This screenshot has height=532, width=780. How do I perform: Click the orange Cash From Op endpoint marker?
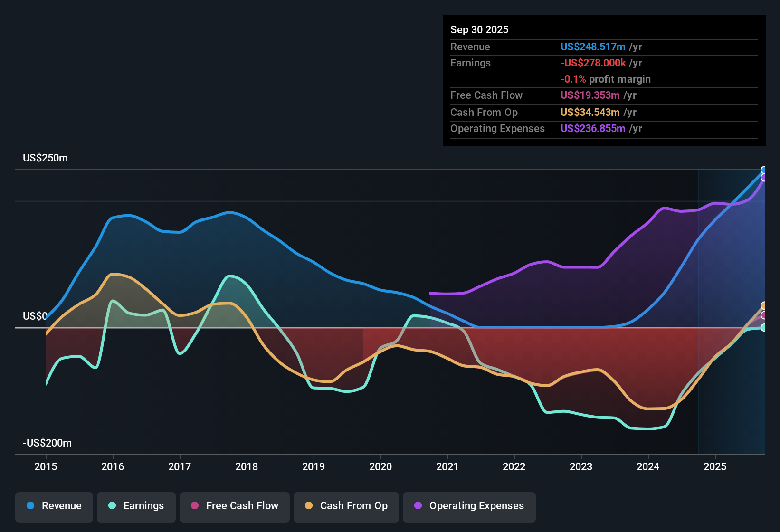[x=764, y=305]
